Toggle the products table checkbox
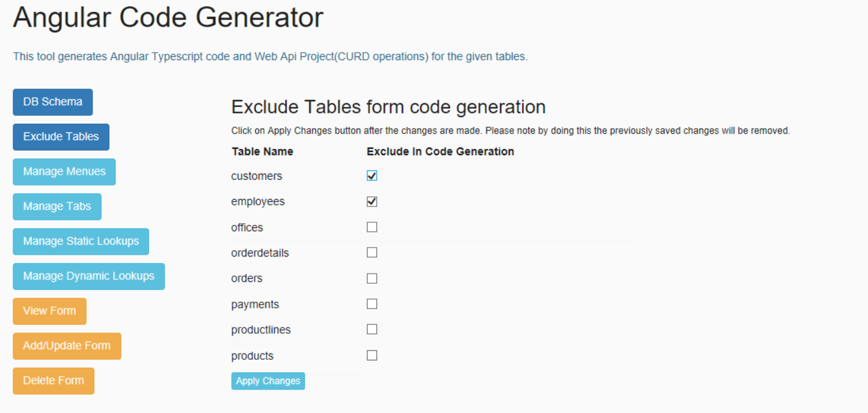868x413 pixels. point(372,355)
